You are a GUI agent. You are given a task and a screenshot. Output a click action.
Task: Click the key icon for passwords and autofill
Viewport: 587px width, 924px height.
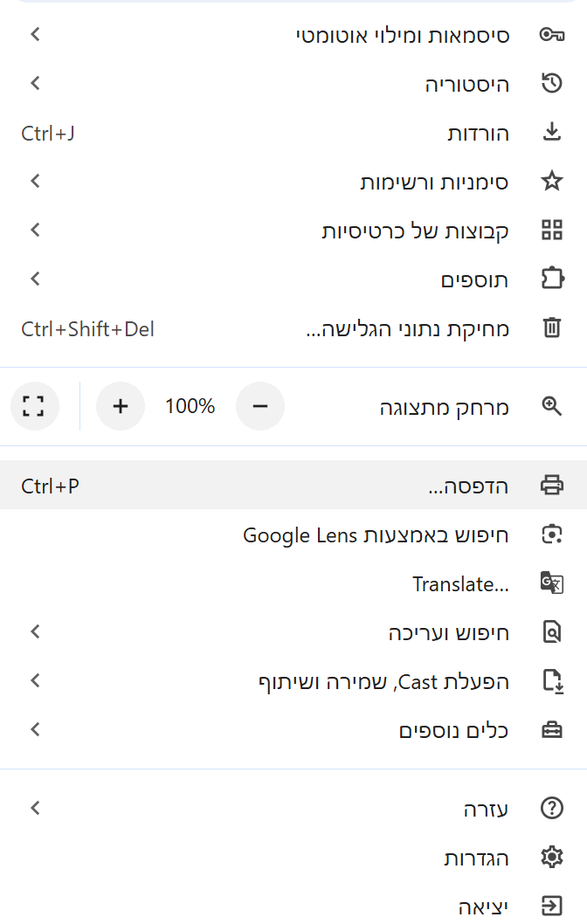point(551,35)
